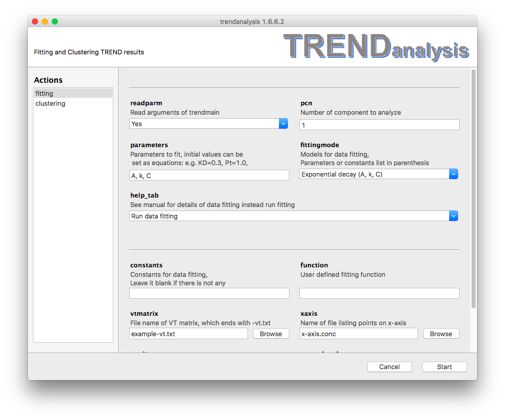Maximize the trendanalysis window

[x=55, y=21]
